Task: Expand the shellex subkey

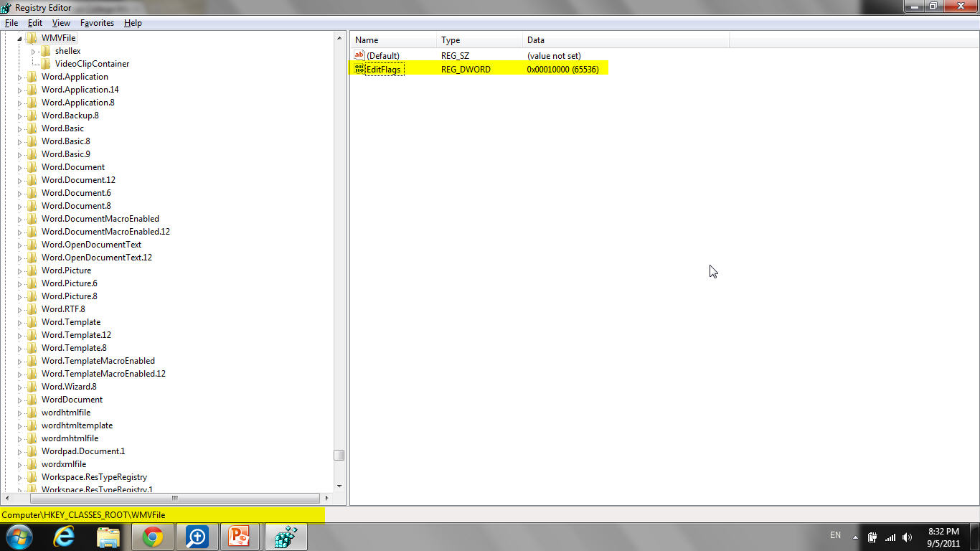Action: 34,51
